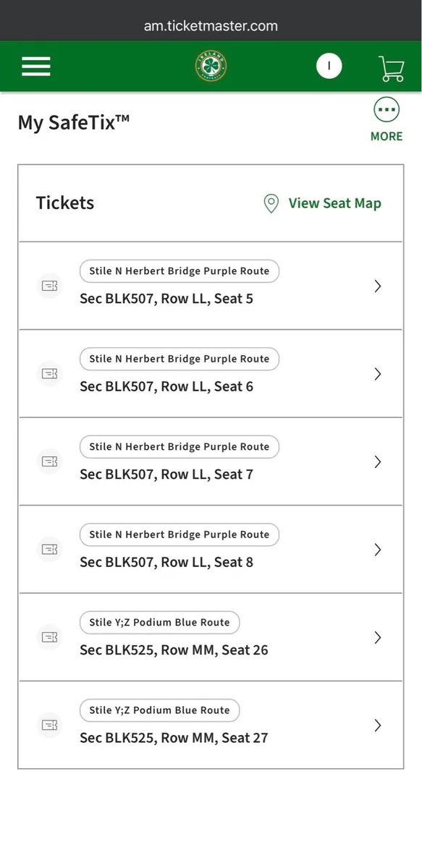The image size is (422, 868).
Task: Expand the chevron on the Seat 7 ticket
Action: click(377, 461)
